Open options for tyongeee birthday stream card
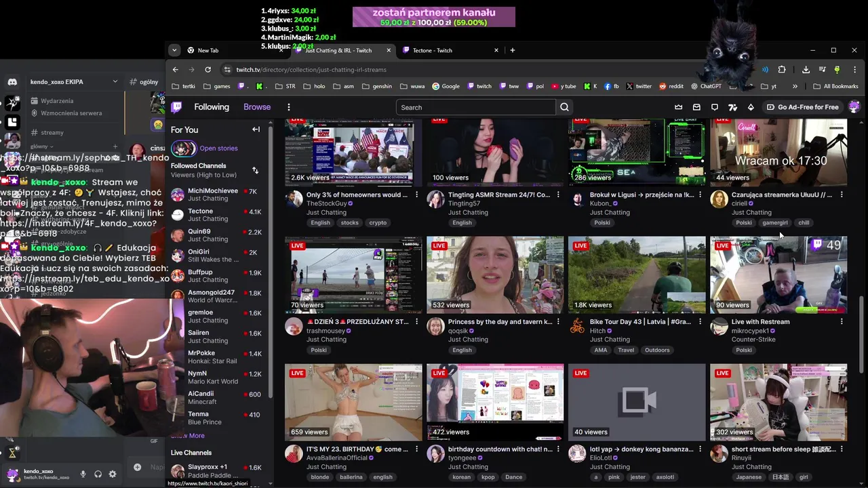868x488 pixels. [x=558, y=449]
